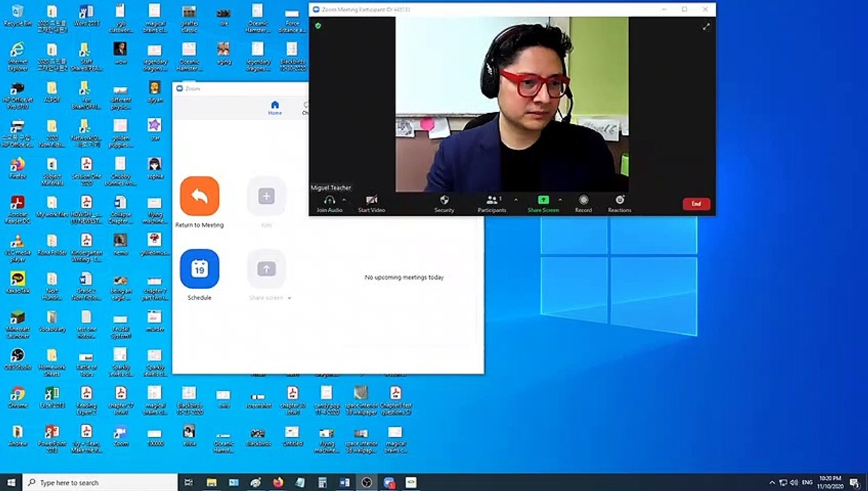Click the greyed Share screen button in Zoom home
This screenshot has height=491, width=868.
(266, 269)
